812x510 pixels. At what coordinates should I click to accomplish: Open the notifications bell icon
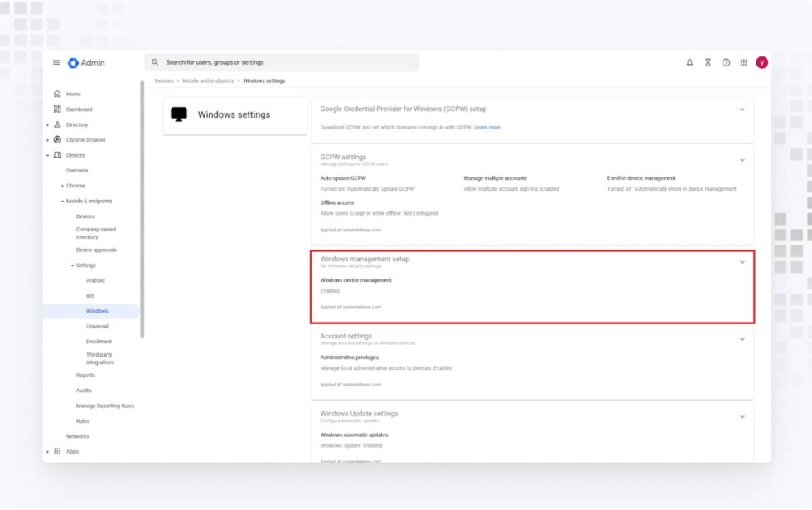coord(689,61)
